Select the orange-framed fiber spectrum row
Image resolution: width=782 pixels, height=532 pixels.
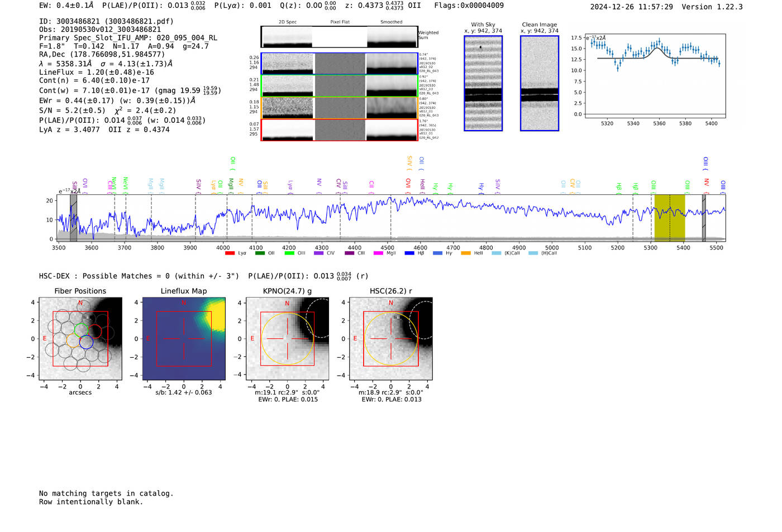click(x=339, y=108)
